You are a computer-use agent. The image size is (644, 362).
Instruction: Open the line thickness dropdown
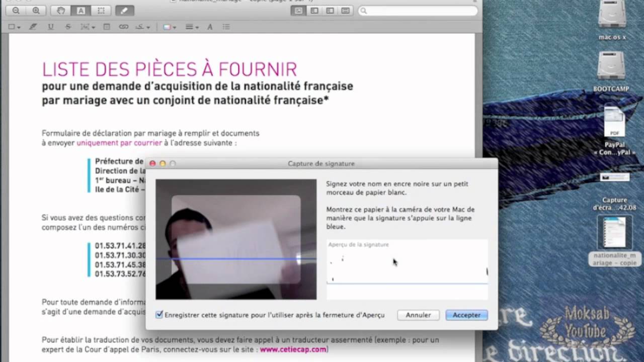pos(192,27)
